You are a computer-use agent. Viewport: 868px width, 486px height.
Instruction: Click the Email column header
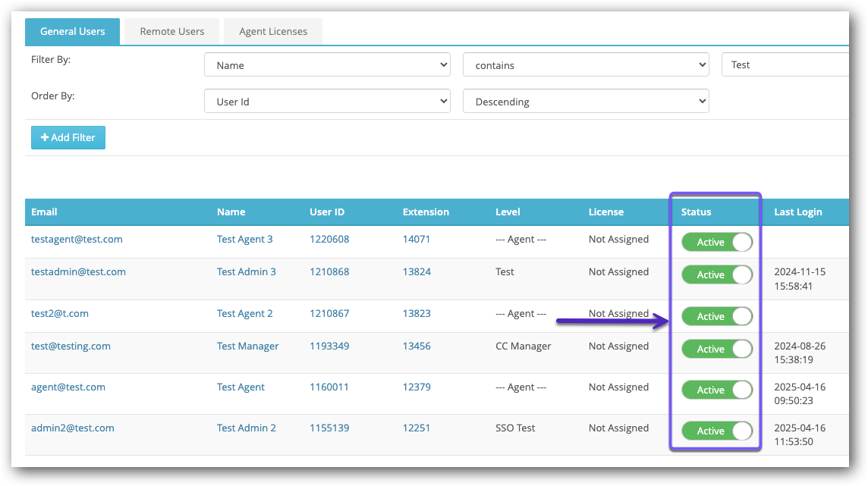pos(44,212)
